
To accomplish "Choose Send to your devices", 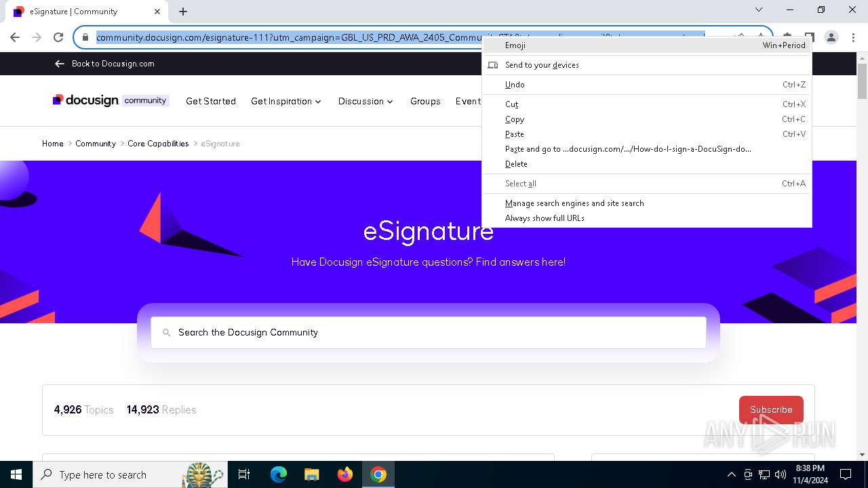I will pyautogui.click(x=647, y=65).
